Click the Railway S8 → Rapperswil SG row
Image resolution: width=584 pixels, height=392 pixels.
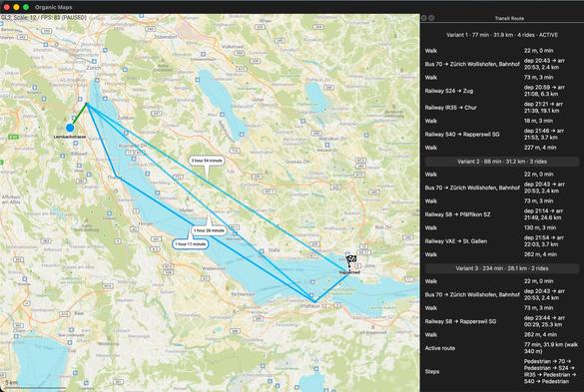click(x=502, y=321)
